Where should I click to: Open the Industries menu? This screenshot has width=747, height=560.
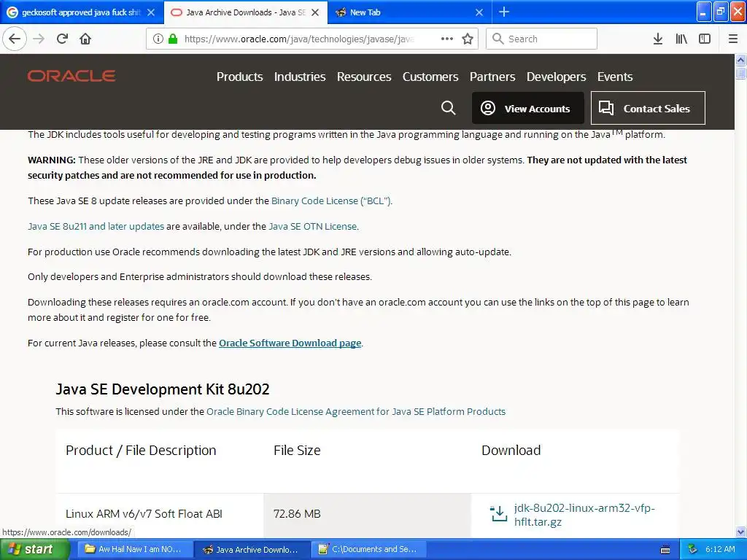click(300, 77)
